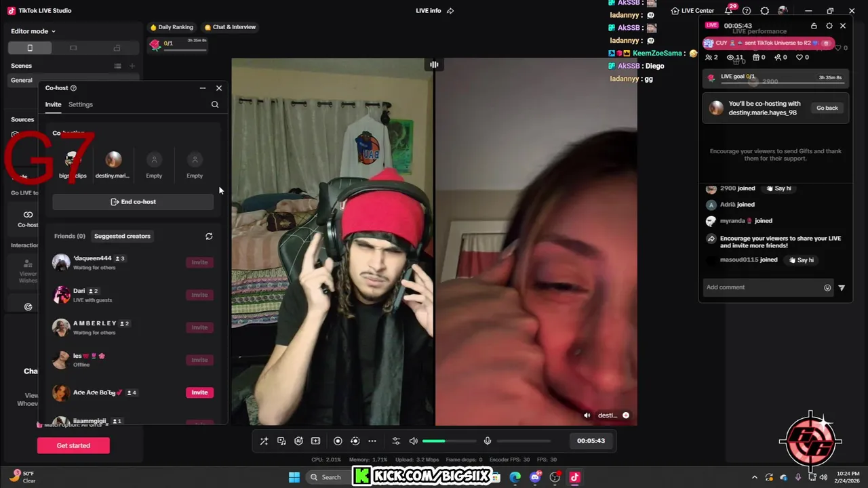Search creators in Co-host panel
The width and height of the screenshot is (868, 488).
(215, 104)
